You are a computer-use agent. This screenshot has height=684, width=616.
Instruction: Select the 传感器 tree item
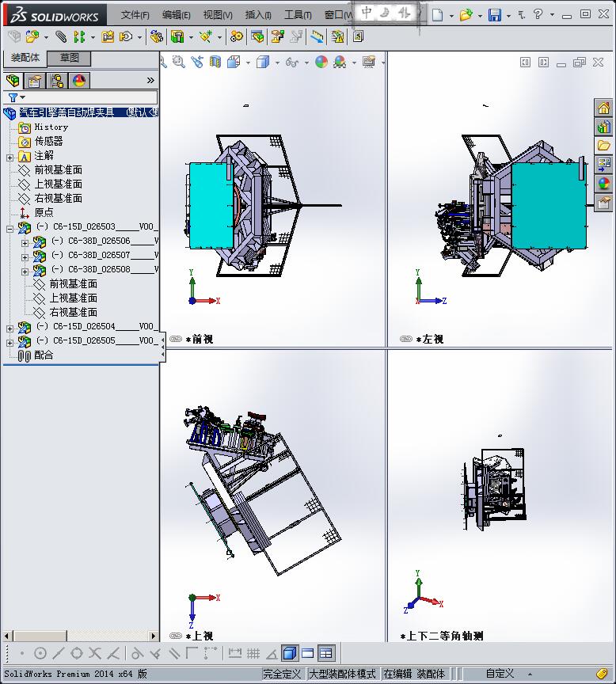(48, 141)
